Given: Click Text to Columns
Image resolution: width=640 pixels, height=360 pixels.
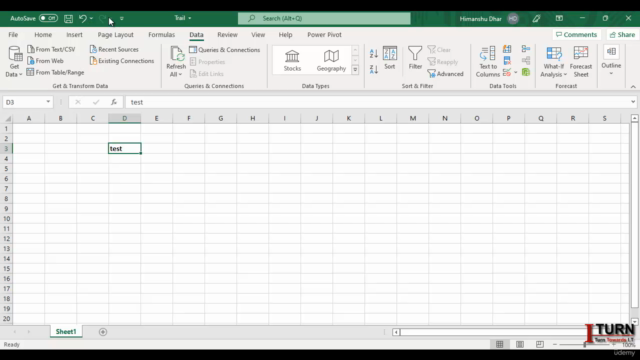Looking at the screenshot, I should pyautogui.click(x=488, y=62).
